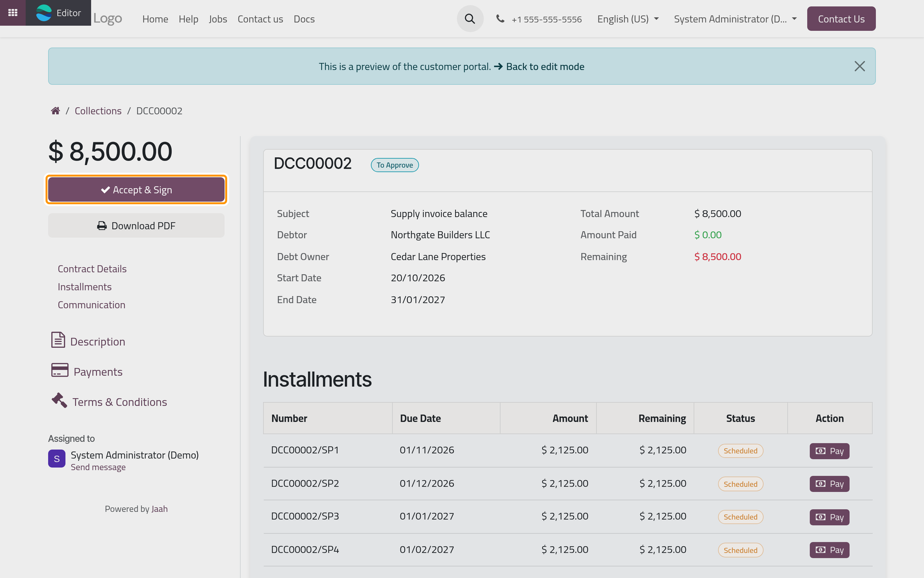Click the Logo placeholder text
Image resolution: width=924 pixels, height=578 pixels.
click(x=108, y=18)
